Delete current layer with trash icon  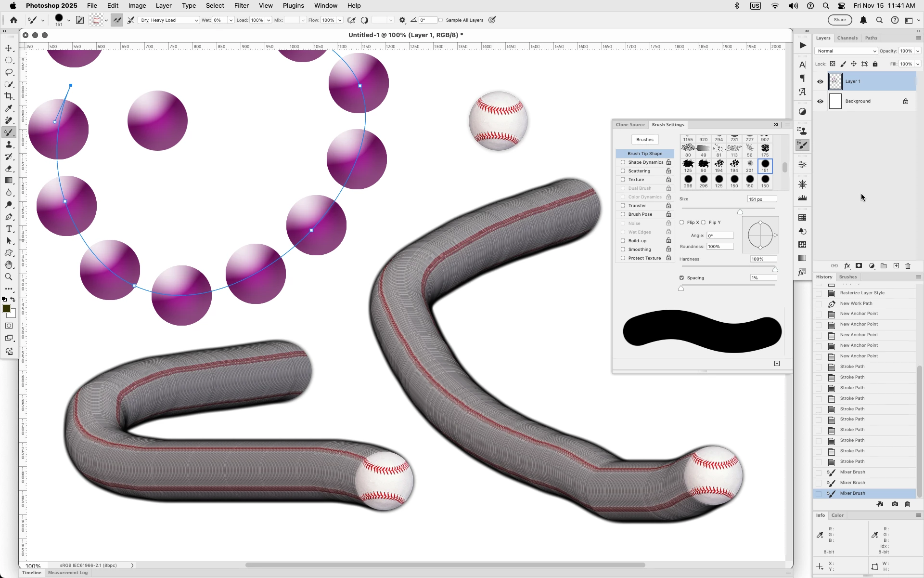click(x=908, y=266)
